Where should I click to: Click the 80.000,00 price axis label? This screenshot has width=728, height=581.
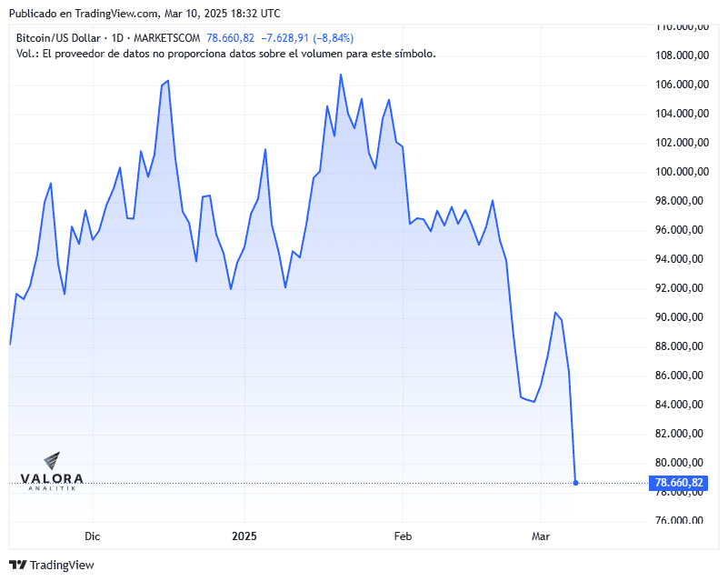[x=679, y=463]
